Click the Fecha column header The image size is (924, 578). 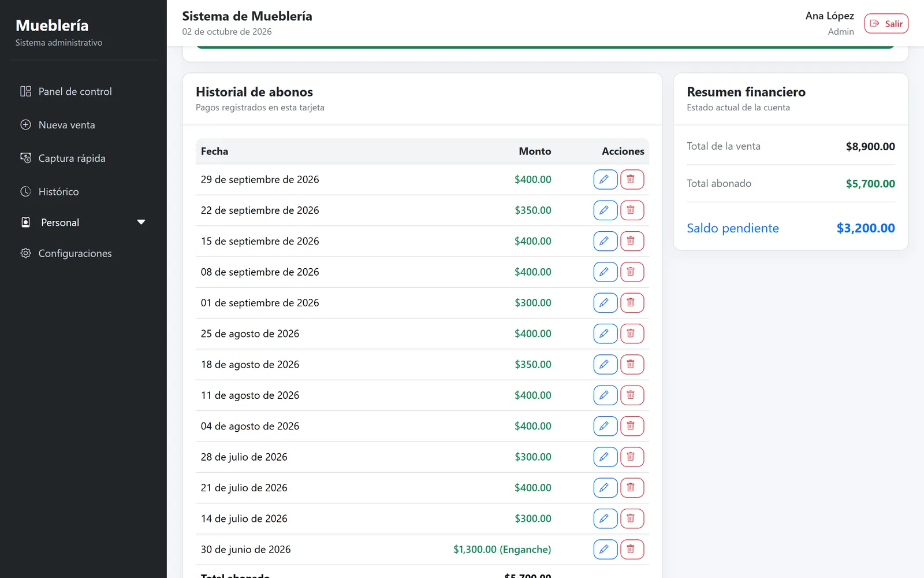[214, 151]
